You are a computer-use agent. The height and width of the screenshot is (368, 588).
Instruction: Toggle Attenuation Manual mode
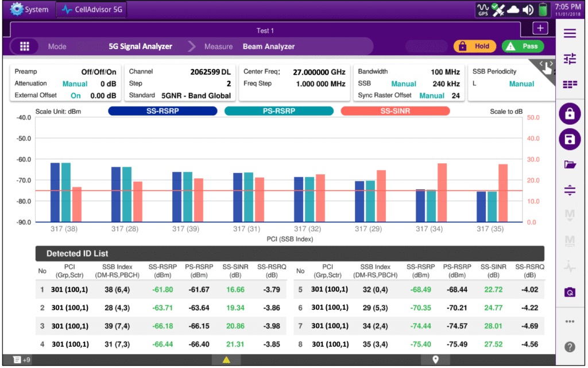(75, 84)
